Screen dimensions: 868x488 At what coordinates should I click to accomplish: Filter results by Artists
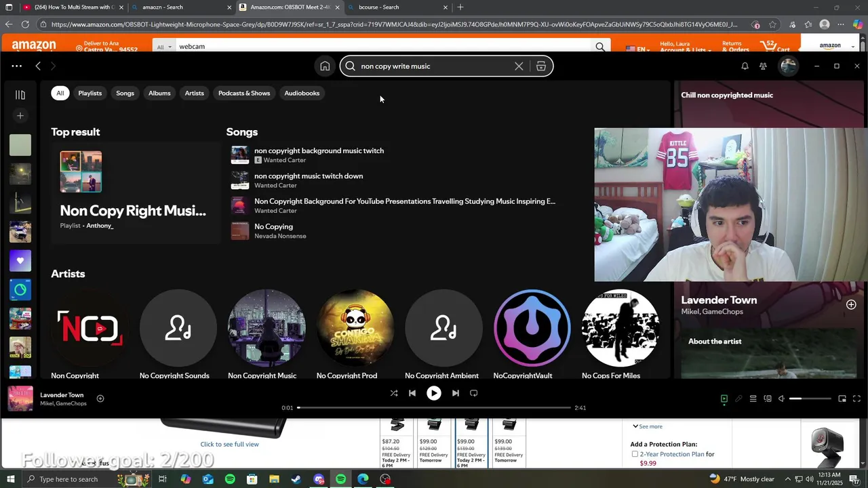pyautogui.click(x=195, y=93)
